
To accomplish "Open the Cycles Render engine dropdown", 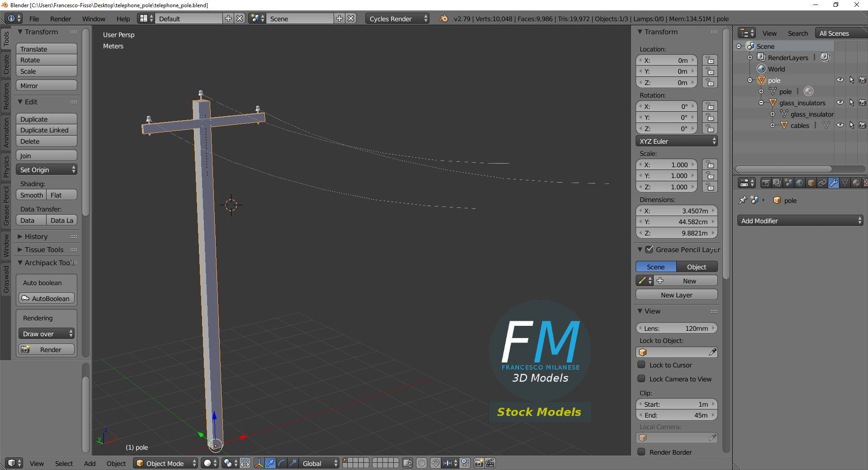I will point(397,19).
